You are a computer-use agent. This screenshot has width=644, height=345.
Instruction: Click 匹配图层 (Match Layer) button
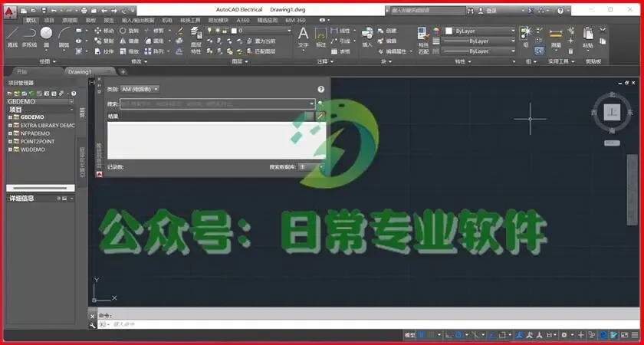261,51
